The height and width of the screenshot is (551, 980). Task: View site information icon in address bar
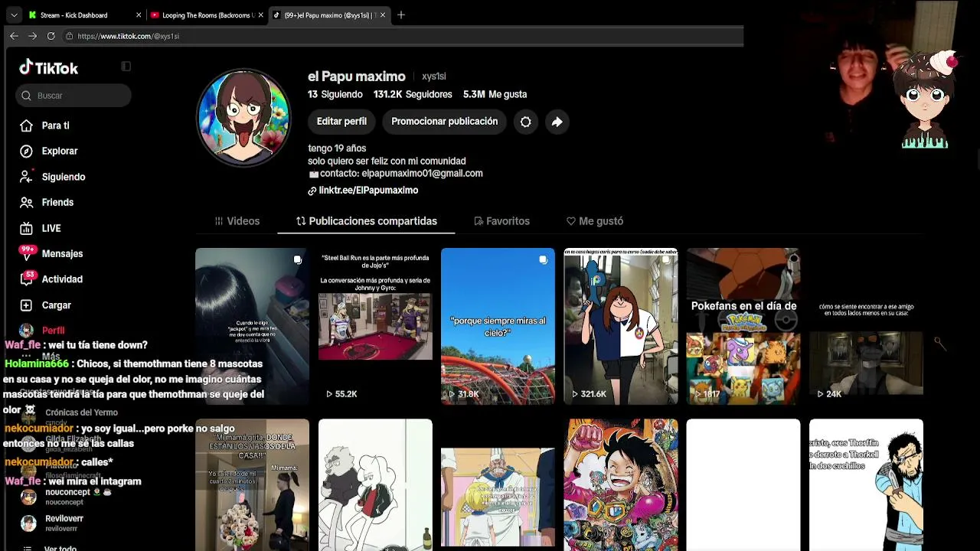tap(69, 36)
